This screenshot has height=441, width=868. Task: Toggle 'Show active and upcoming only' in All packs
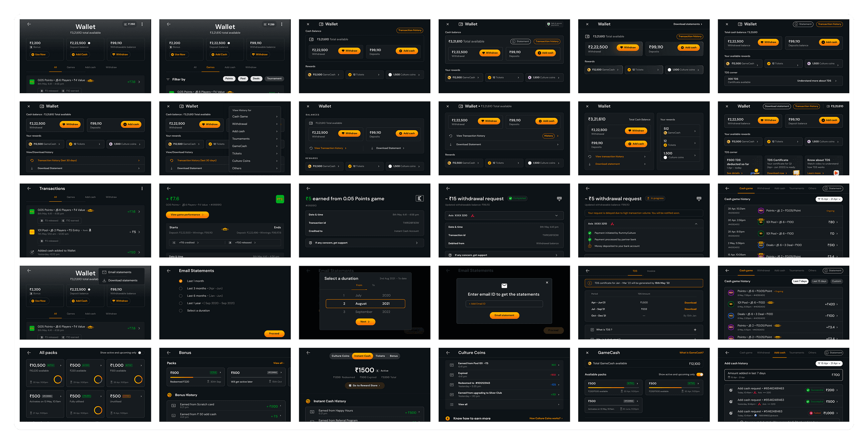[141, 353]
